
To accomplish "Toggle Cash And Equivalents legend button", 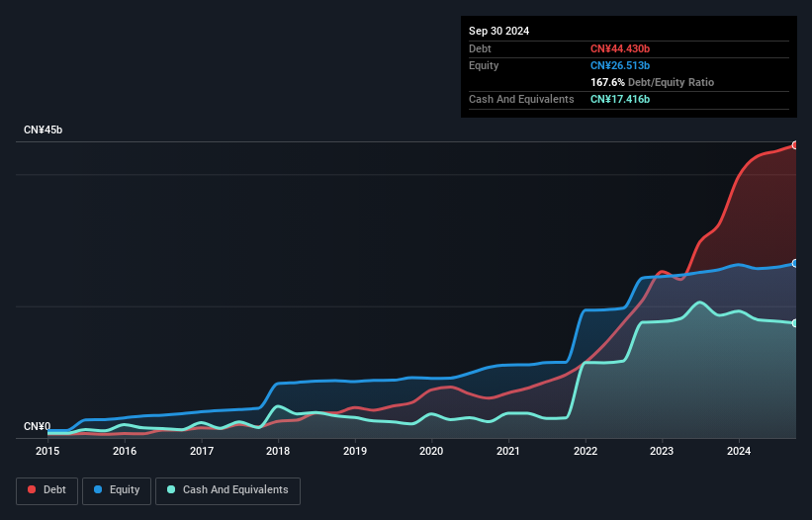I will (x=227, y=490).
